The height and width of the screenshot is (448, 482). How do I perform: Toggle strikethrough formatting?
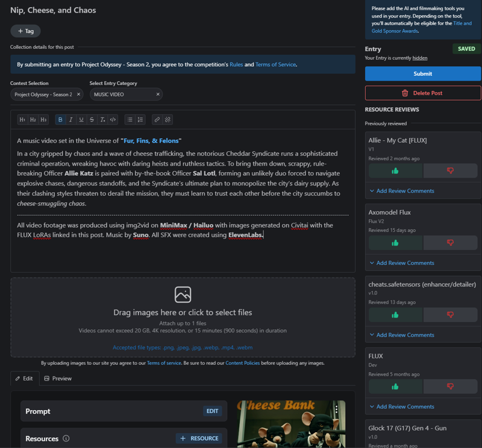[92, 120]
